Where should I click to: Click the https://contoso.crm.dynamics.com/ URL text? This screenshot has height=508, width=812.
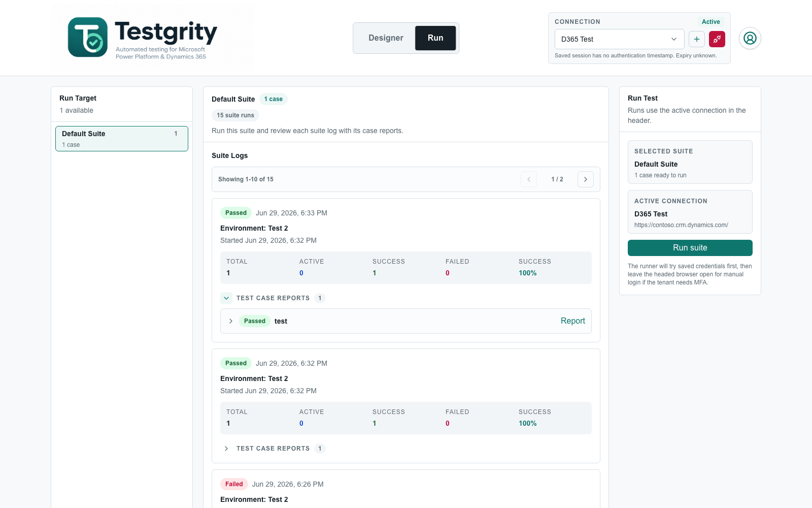(681, 225)
